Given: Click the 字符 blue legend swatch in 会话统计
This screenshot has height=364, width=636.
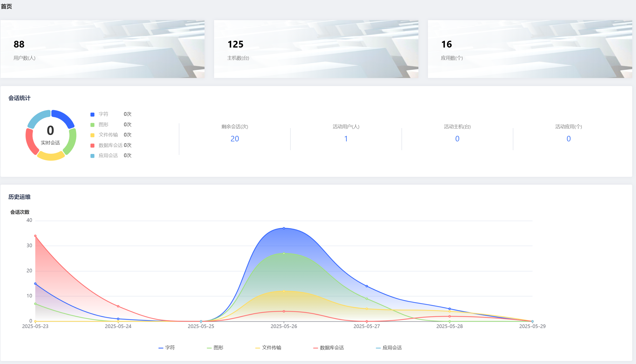Looking at the screenshot, I should (x=92, y=114).
